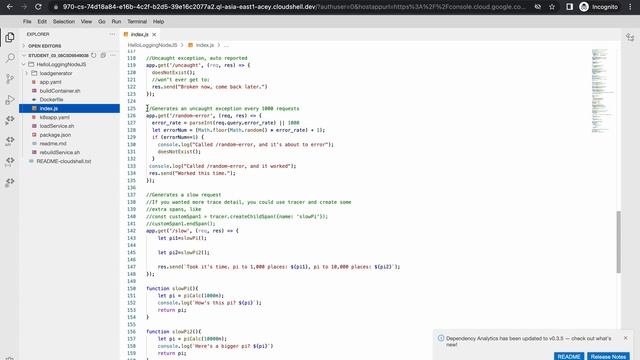The height and width of the screenshot is (360, 640).
Task: Click the browser address bar URL
Action: coord(294,7)
